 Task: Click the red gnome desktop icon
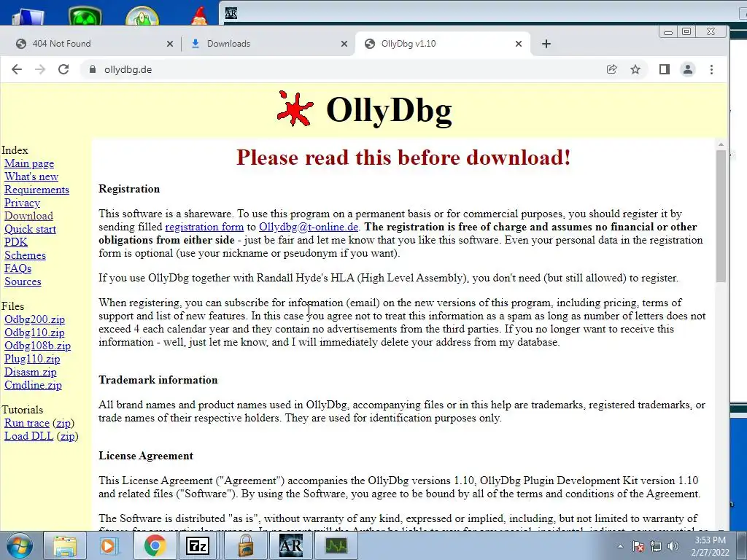[200, 15]
